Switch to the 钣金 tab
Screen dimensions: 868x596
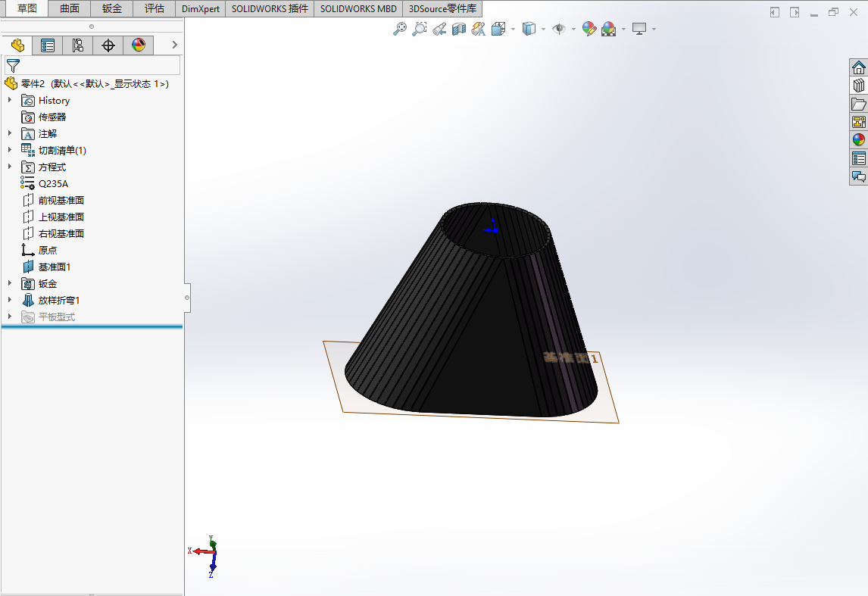click(112, 8)
